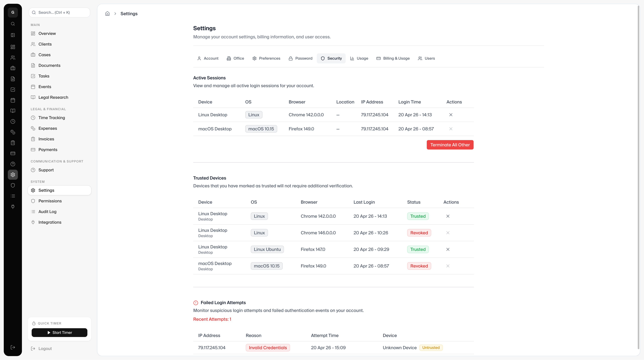
Task: Click the calendar icon in dark rail
Action: click(x=13, y=100)
